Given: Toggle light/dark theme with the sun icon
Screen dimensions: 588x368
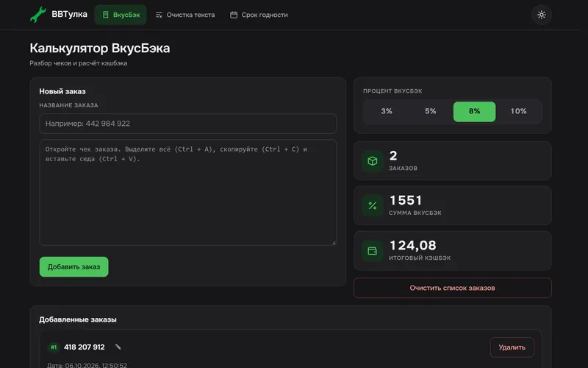Looking at the screenshot, I should point(541,15).
